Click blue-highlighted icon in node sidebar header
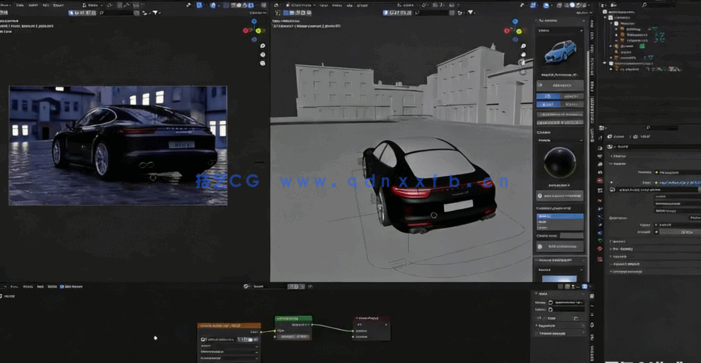 tap(584, 287)
